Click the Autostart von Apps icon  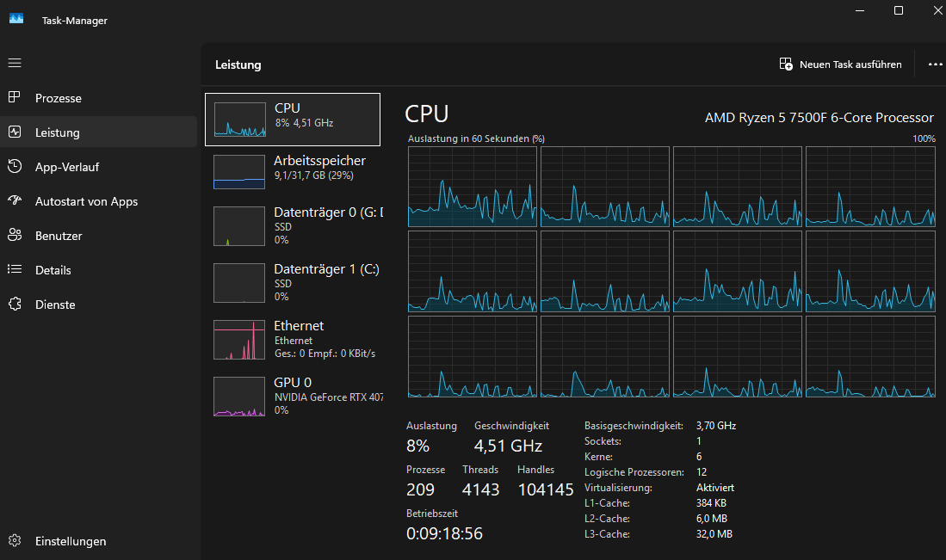pyautogui.click(x=15, y=200)
